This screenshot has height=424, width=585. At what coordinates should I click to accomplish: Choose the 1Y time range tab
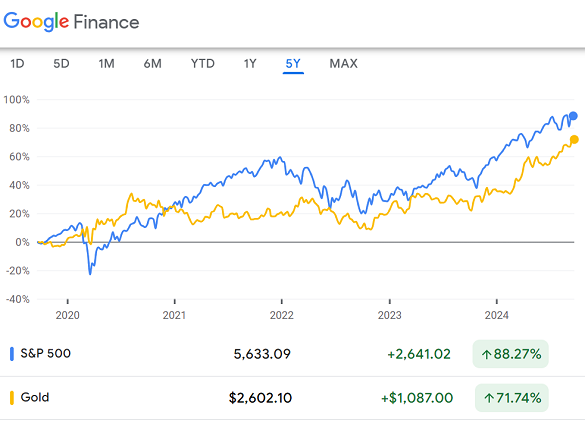[x=250, y=63]
